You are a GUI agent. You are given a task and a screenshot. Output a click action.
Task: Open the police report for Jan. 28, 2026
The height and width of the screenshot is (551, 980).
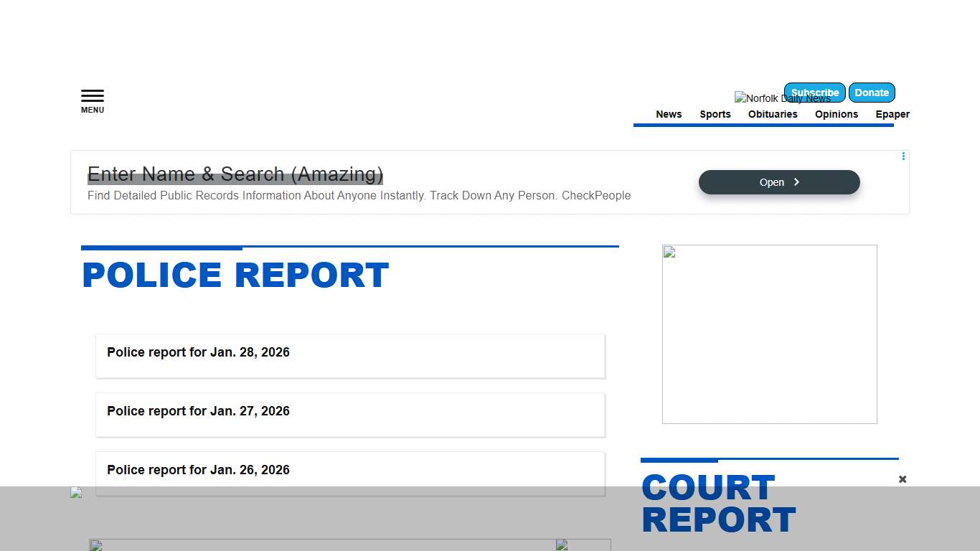click(198, 352)
